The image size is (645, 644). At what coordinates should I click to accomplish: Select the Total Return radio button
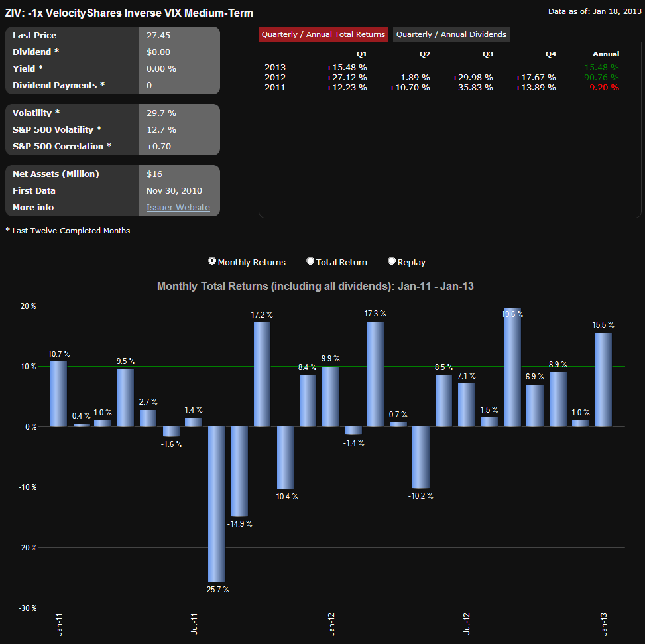click(x=310, y=261)
